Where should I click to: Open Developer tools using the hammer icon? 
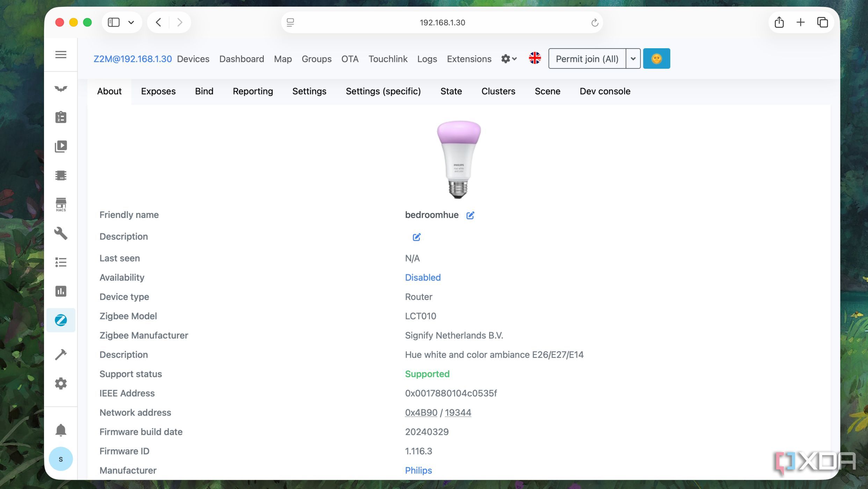click(x=61, y=354)
